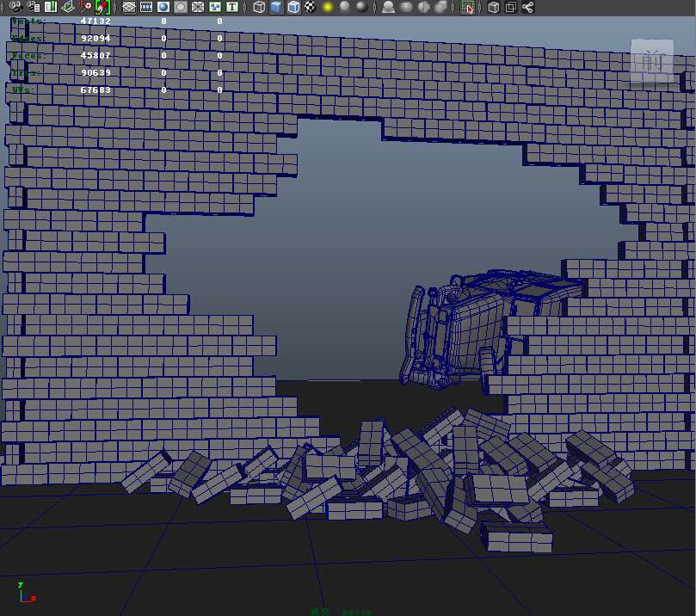Click the XYZ axis indicator
The height and width of the screenshot is (616, 696).
click(26, 593)
